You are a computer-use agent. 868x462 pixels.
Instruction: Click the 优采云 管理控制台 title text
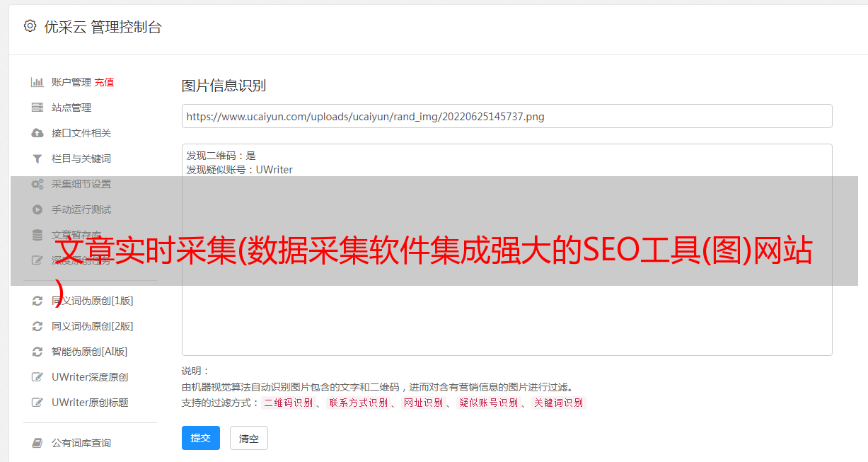coord(103,27)
